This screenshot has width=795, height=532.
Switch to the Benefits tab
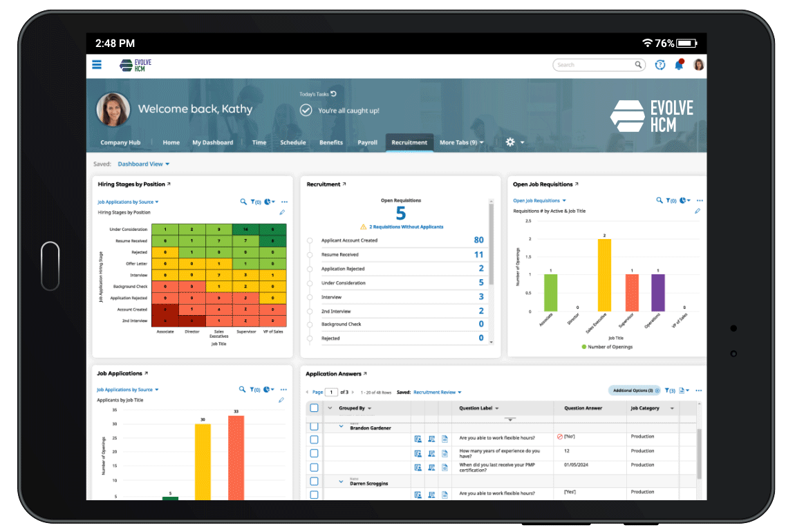click(x=331, y=142)
